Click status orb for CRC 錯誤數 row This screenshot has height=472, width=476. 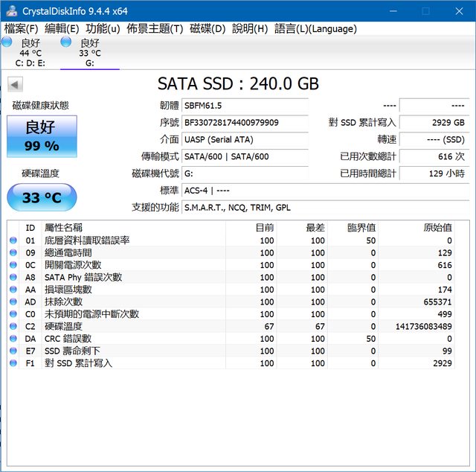tap(13, 339)
